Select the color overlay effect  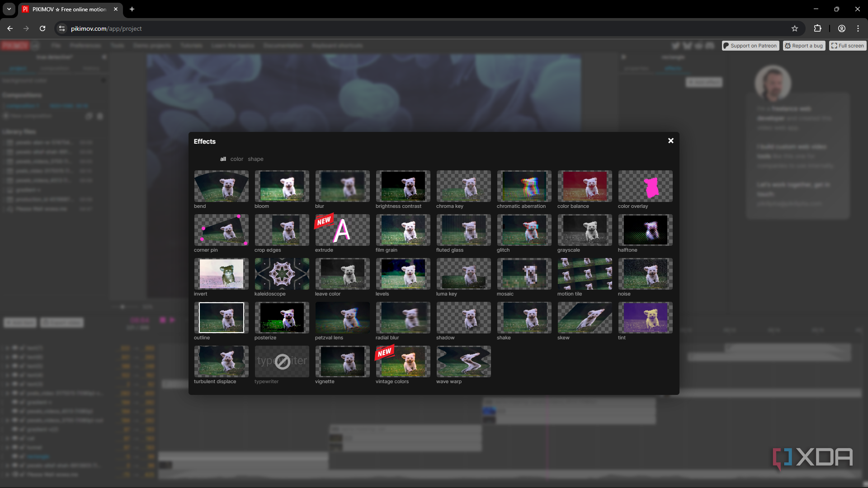(x=645, y=186)
